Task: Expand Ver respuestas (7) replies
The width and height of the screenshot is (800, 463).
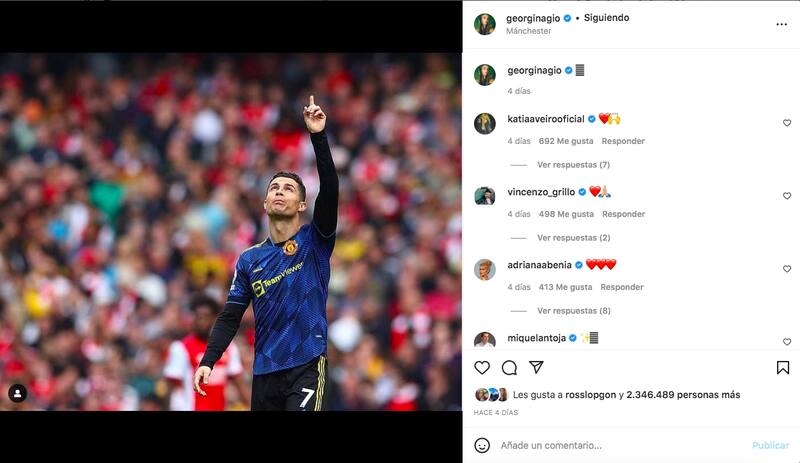Action: tap(573, 165)
